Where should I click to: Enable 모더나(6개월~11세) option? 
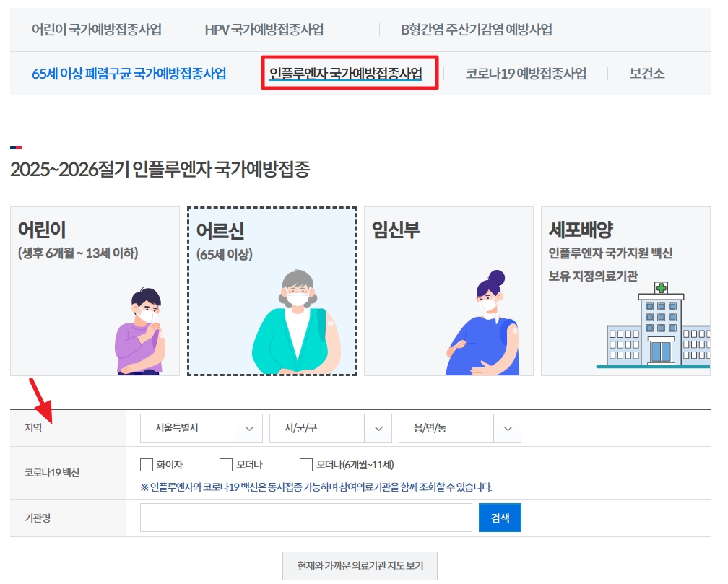pos(306,465)
